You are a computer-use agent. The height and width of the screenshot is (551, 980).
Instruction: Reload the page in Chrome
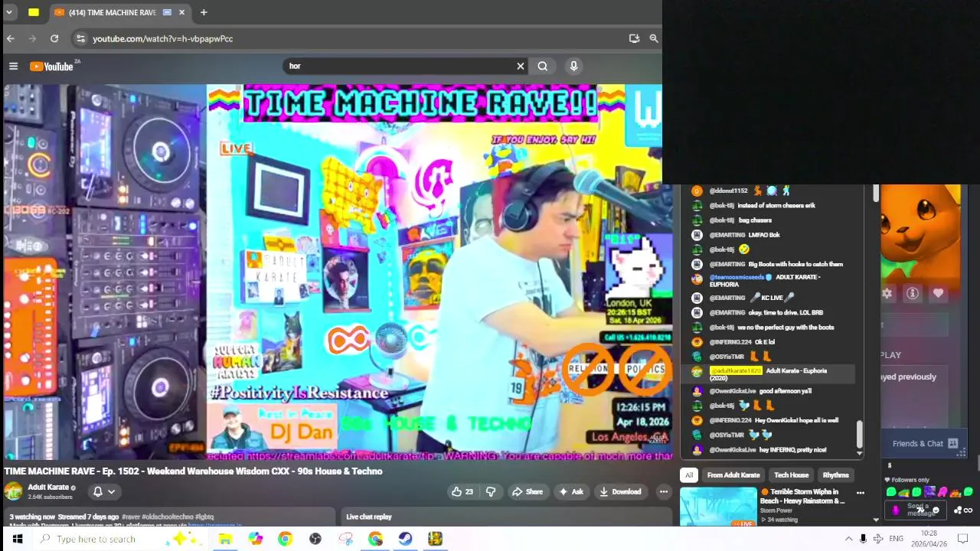click(54, 38)
